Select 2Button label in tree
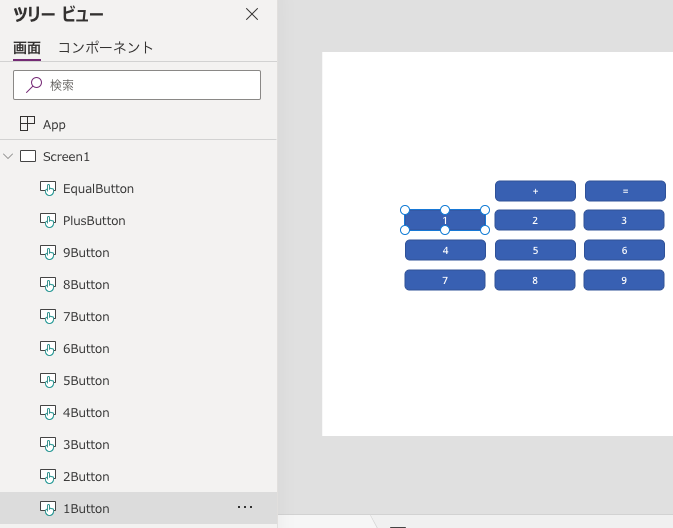The image size is (673, 528). pos(86,476)
